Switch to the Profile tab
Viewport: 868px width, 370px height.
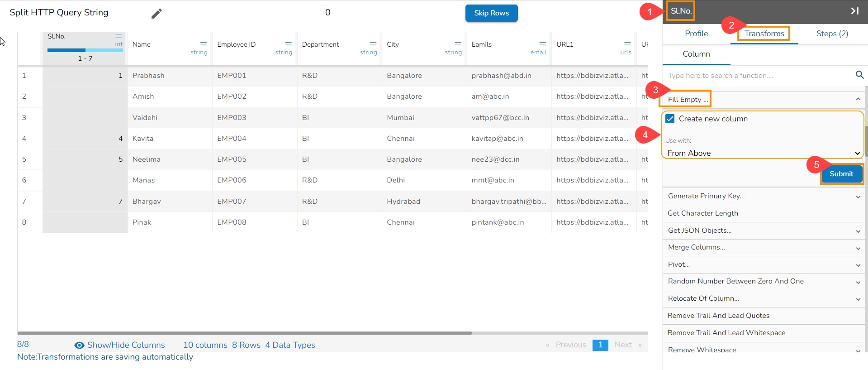[x=696, y=34]
